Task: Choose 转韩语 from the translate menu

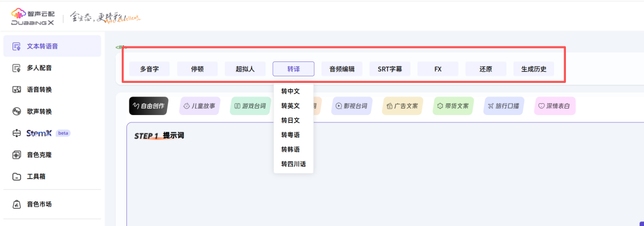Action: pos(293,150)
